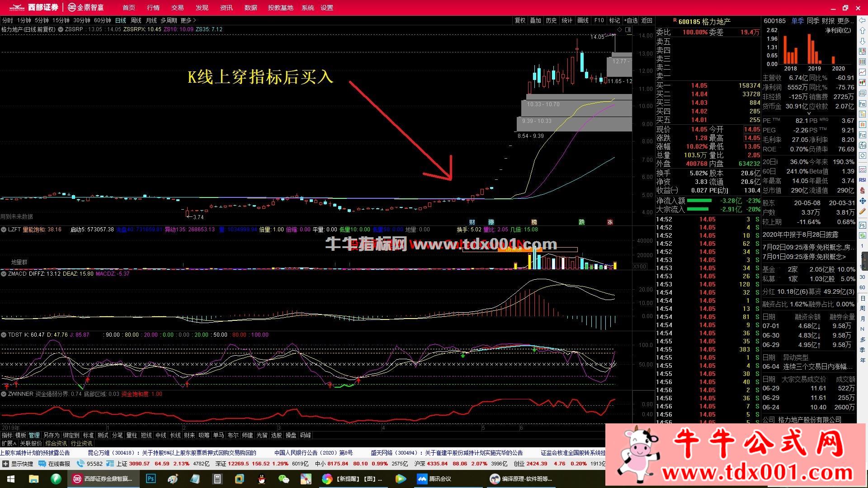Click the 叠加 button
868x488 pixels.
(x=535, y=20)
